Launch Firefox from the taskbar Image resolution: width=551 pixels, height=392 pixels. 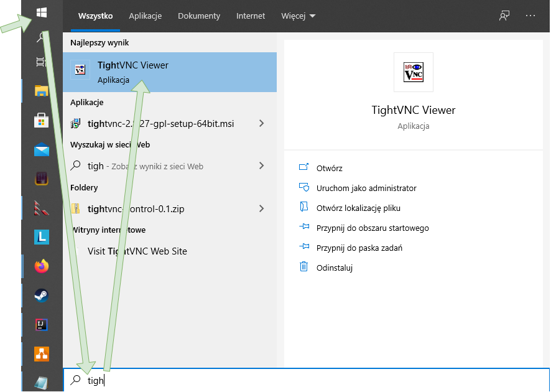coord(42,266)
